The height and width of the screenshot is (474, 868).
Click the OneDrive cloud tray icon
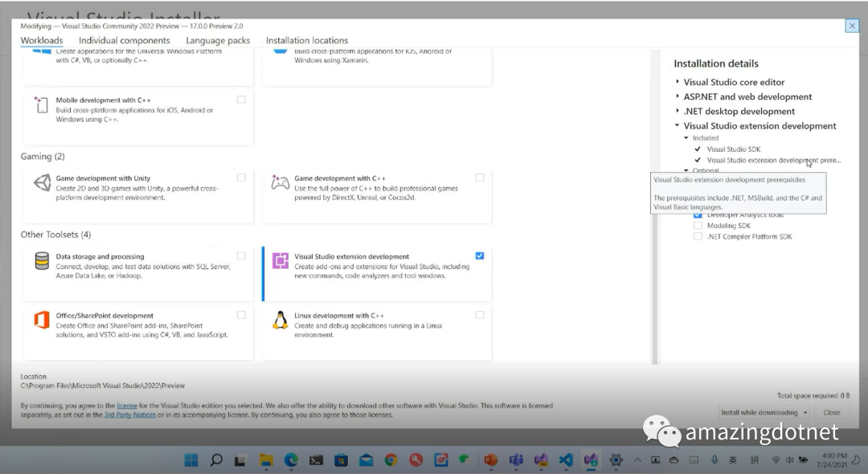pos(674,460)
